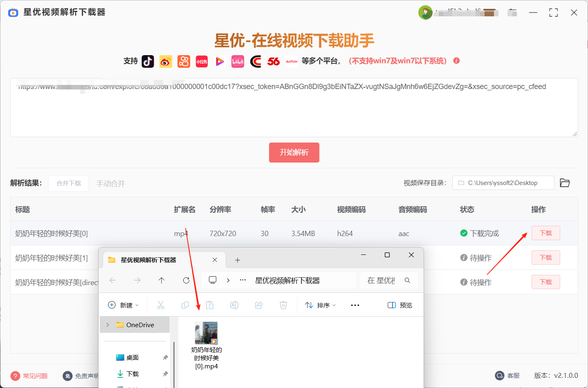
Task: Click the TikTok platform icon
Action: 148,61
